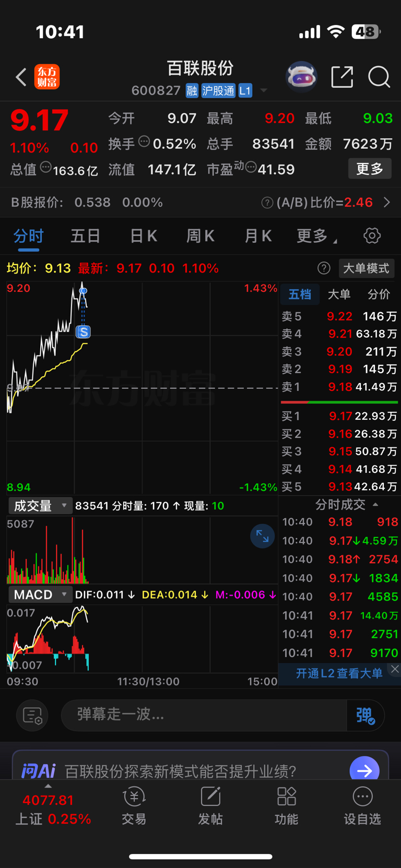The width and height of the screenshot is (401, 868).
Task: Expand chart to fullscreen icon
Action: coord(262,536)
